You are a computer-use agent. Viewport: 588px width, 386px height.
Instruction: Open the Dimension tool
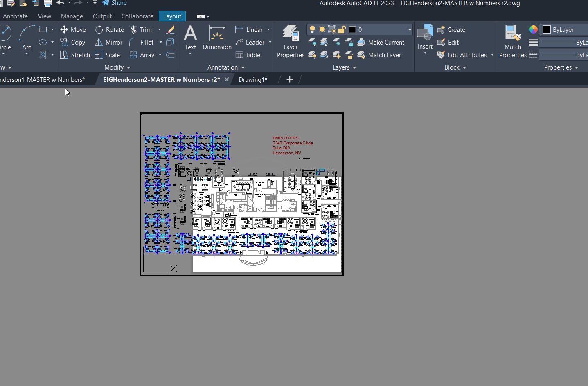pyautogui.click(x=217, y=38)
